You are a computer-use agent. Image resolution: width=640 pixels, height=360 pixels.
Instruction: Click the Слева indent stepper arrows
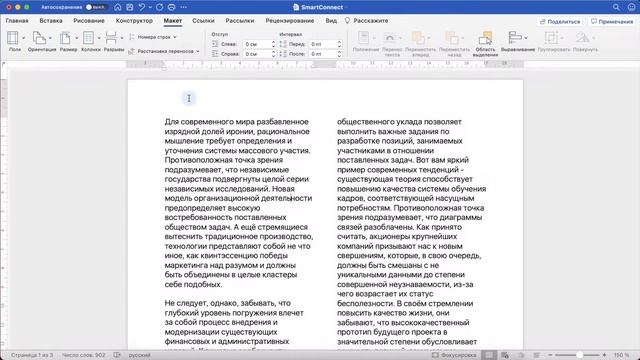coord(273,44)
